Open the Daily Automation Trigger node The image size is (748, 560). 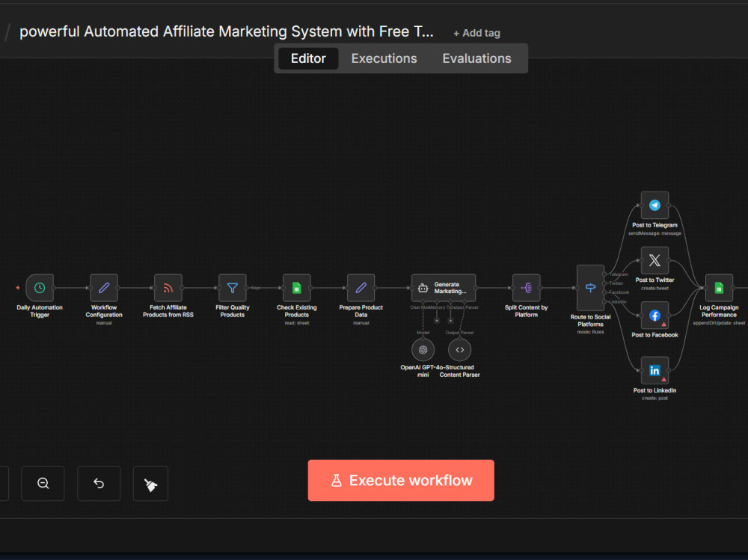click(40, 288)
